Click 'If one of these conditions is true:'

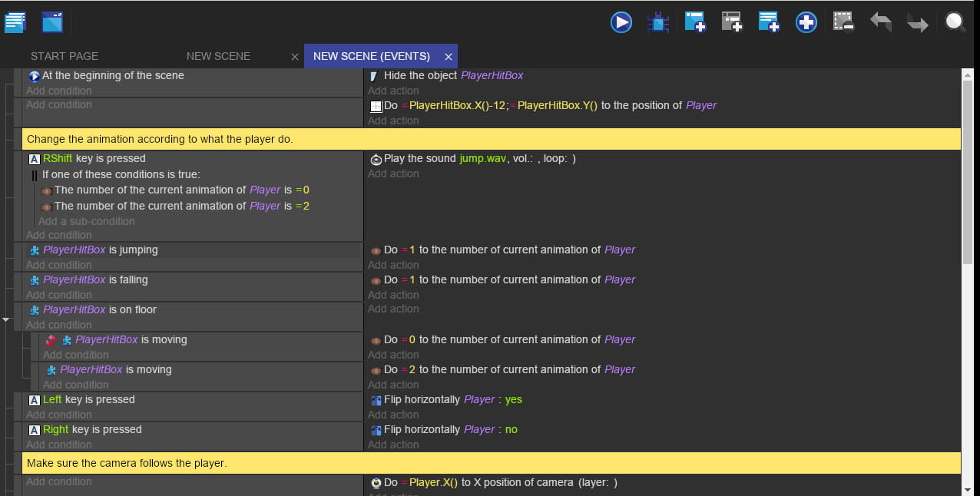121,174
